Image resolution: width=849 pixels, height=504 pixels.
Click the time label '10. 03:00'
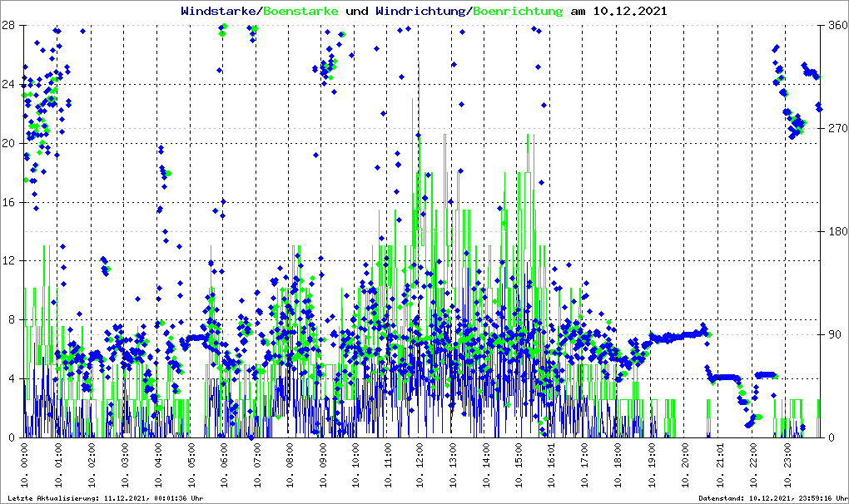[x=125, y=466]
